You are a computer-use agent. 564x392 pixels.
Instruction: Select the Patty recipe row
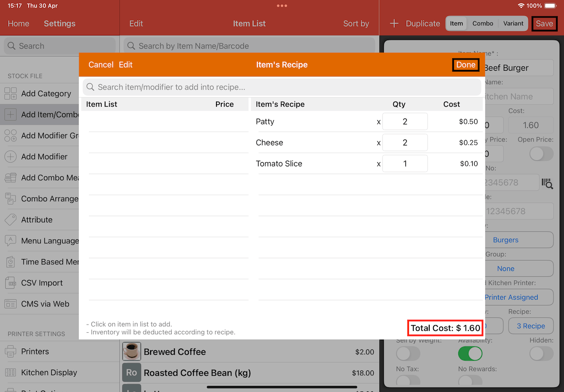[368, 121]
